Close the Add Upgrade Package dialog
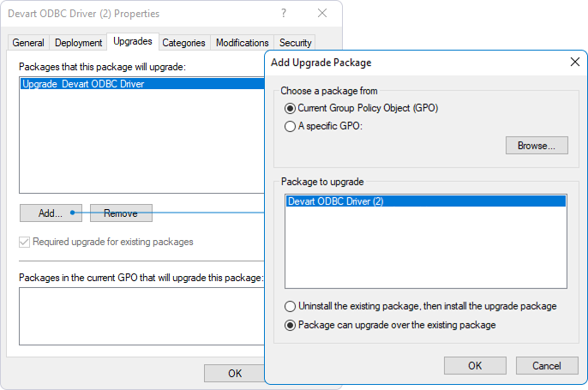Screen dimensions: 588x390 coord(575,62)
